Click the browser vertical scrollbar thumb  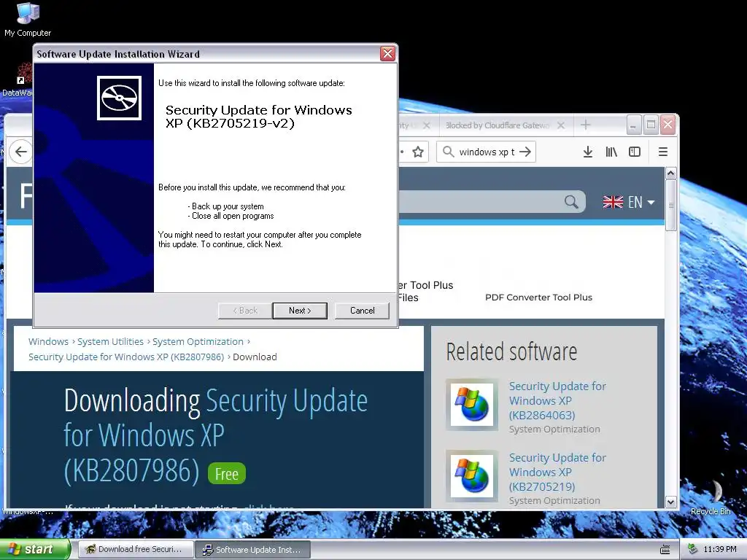pos(671,205)
